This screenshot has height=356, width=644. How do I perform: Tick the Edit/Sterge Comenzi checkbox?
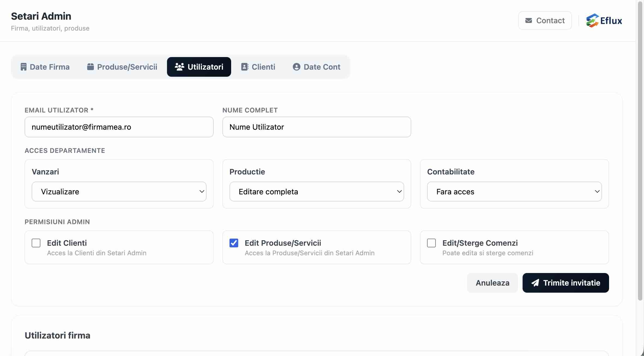[431, 243]
